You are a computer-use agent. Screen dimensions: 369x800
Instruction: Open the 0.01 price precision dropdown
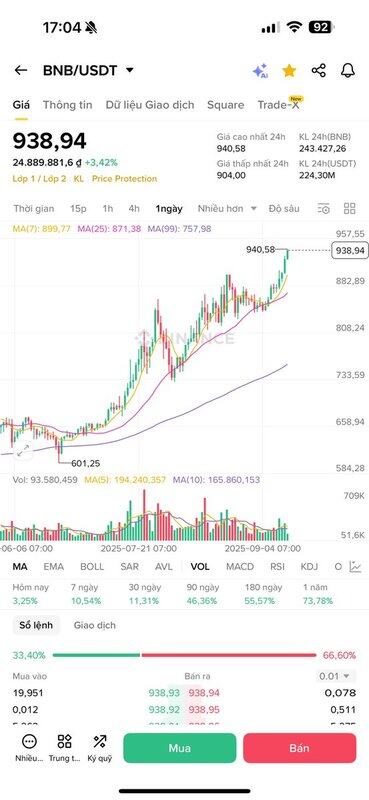pyautogui.click(x=335, y=677)
